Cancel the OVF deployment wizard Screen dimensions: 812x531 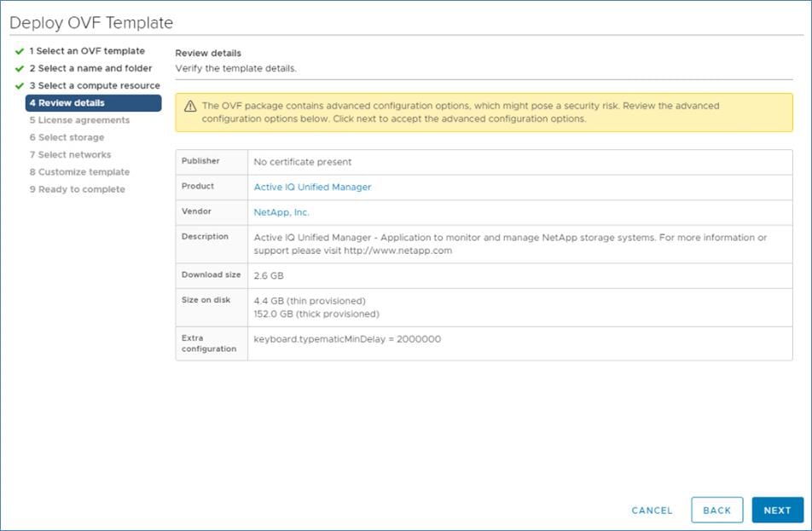tap(652, 511)
